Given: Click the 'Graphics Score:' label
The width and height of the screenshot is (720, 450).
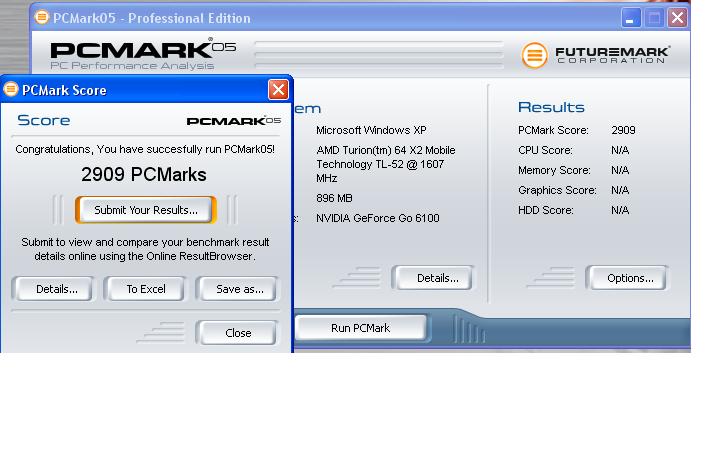Looking at the screenshot, I should (x=557, y=190).
